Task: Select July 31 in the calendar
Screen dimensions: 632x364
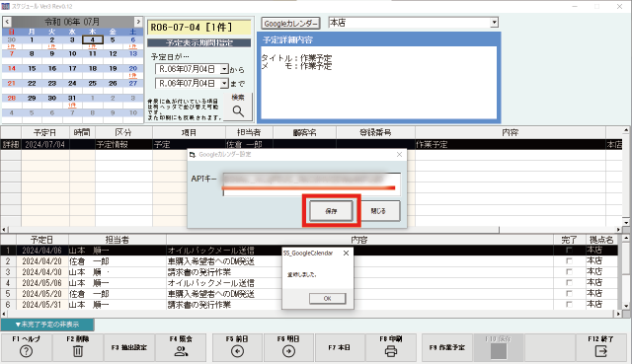Action: (72, 98)
